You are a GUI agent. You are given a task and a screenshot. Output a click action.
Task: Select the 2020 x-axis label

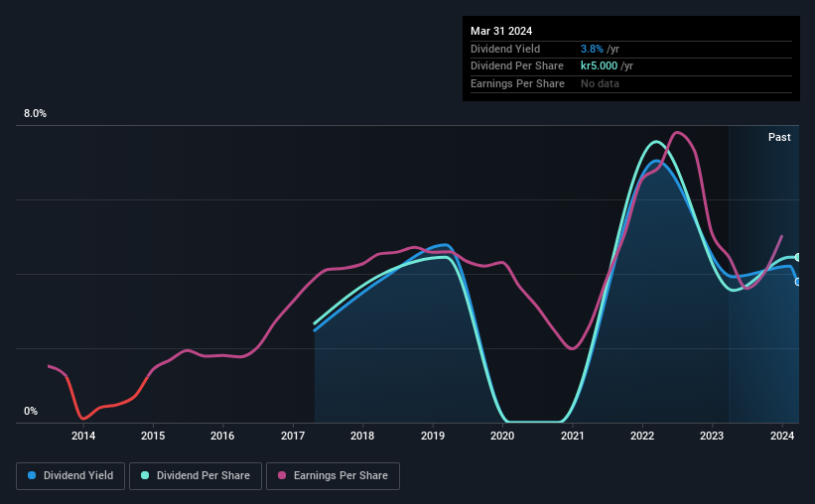(502, 436)
